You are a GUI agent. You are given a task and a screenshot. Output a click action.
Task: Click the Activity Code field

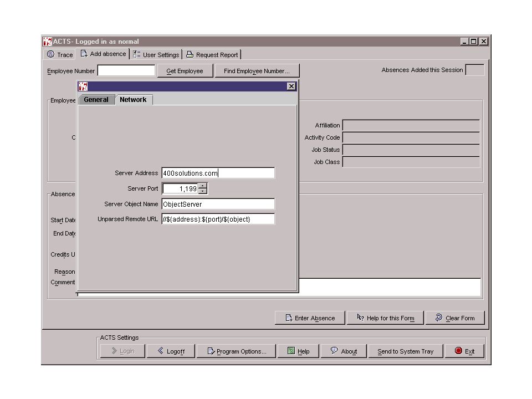tap(411, 138)
